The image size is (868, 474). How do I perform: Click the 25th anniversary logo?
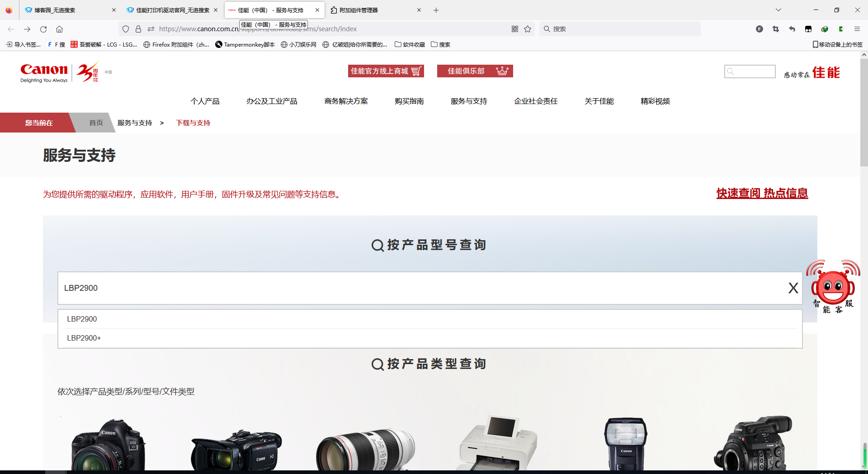(88, 72)
